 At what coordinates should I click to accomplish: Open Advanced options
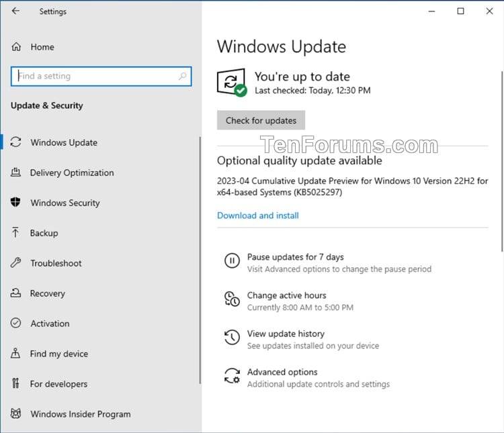[x=282, y=372]
